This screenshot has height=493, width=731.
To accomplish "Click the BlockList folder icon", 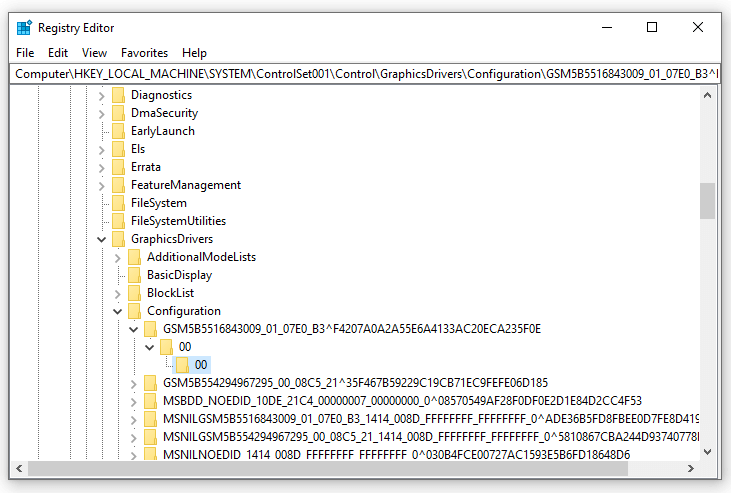I will pyautogui.click(x=135, y=293).
